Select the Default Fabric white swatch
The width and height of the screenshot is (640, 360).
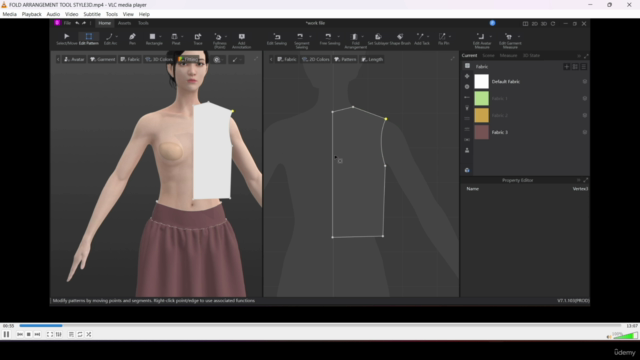coord(481,82)
